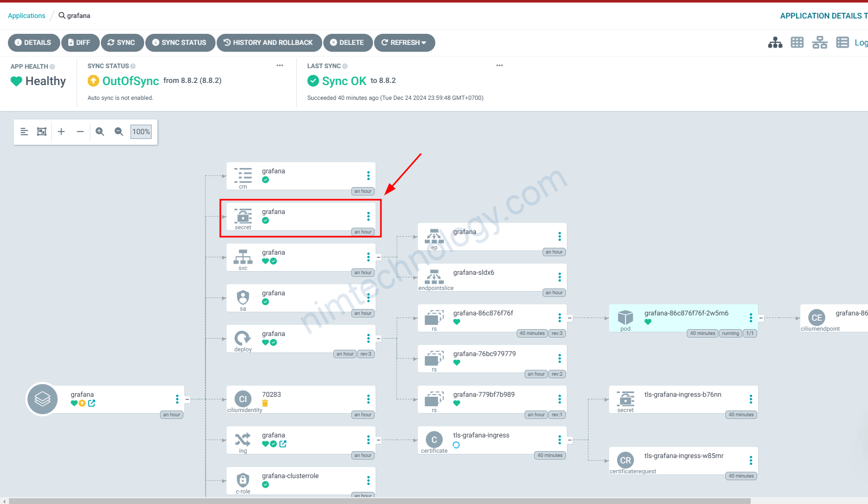Select the grafana secret lock icon

[x=243, y=216]
